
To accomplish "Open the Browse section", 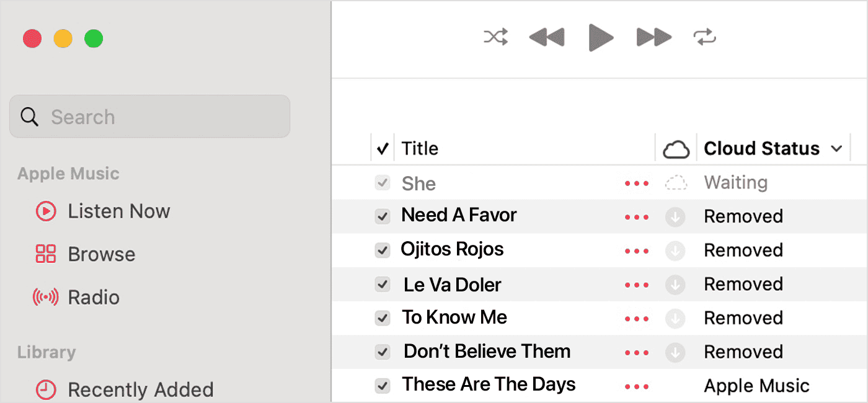I will pos(101,254).
